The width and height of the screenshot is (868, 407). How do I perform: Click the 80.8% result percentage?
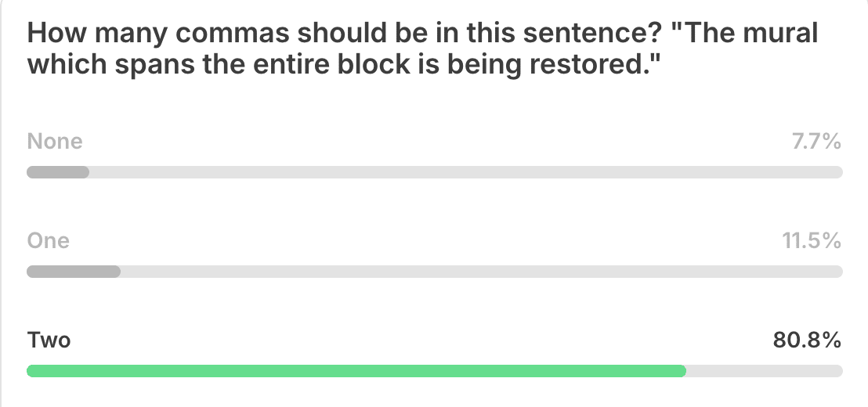807,340
